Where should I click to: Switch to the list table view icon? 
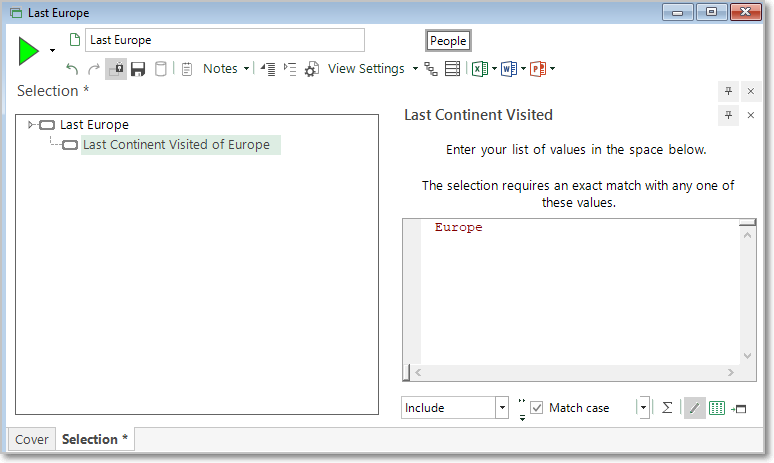pos(452,69)
